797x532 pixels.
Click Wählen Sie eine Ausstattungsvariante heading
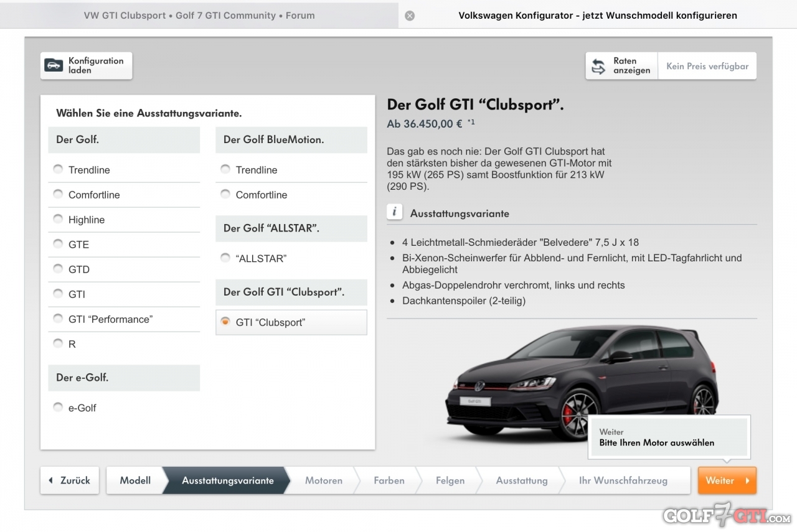pos(149,113)
